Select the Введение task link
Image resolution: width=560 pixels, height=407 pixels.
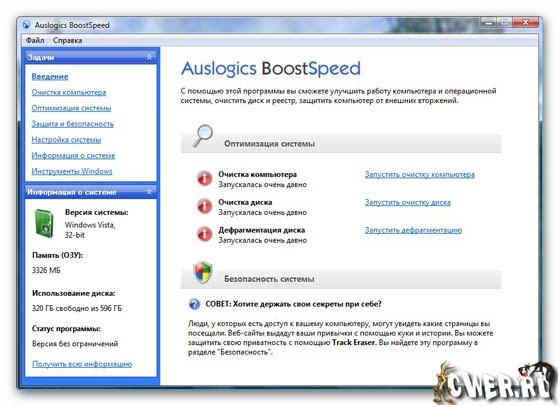[50, 76]
